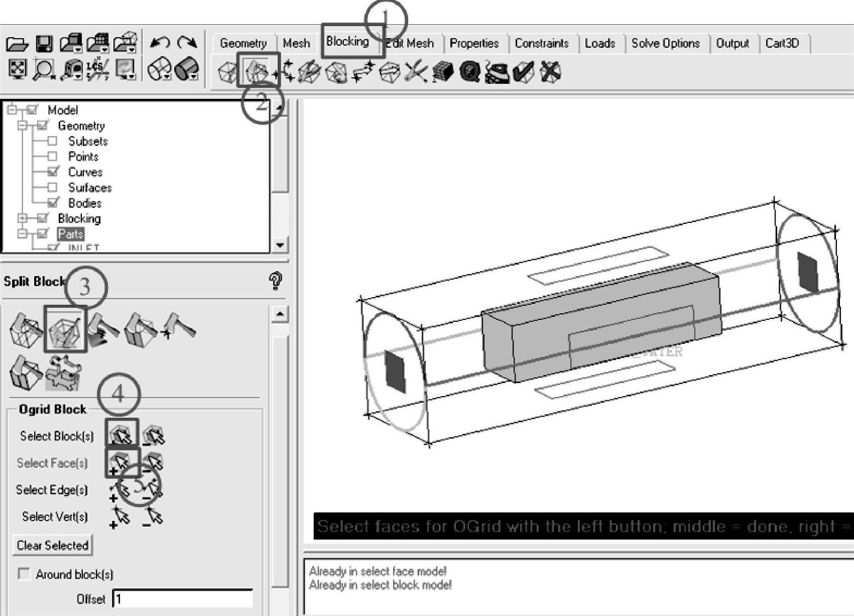Click the Undo arrow icon
The height and width of the screenshot is (616, 854).
coord(160,43)
